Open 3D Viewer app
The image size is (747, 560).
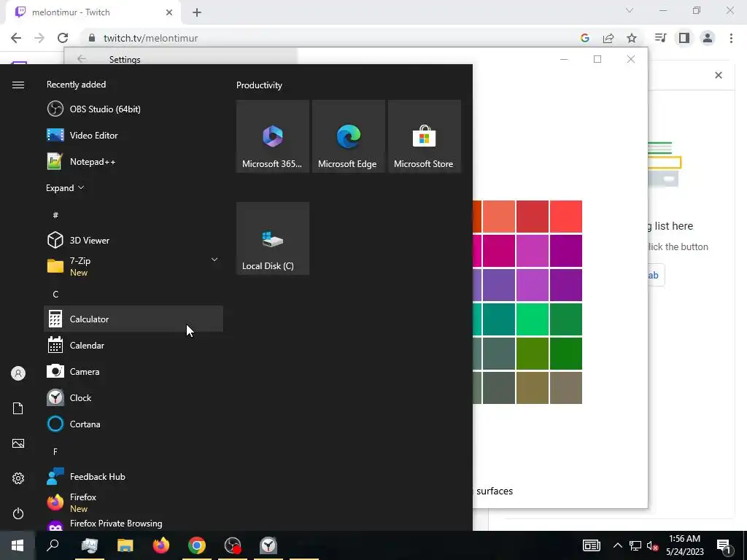click(x=133, y=240)
